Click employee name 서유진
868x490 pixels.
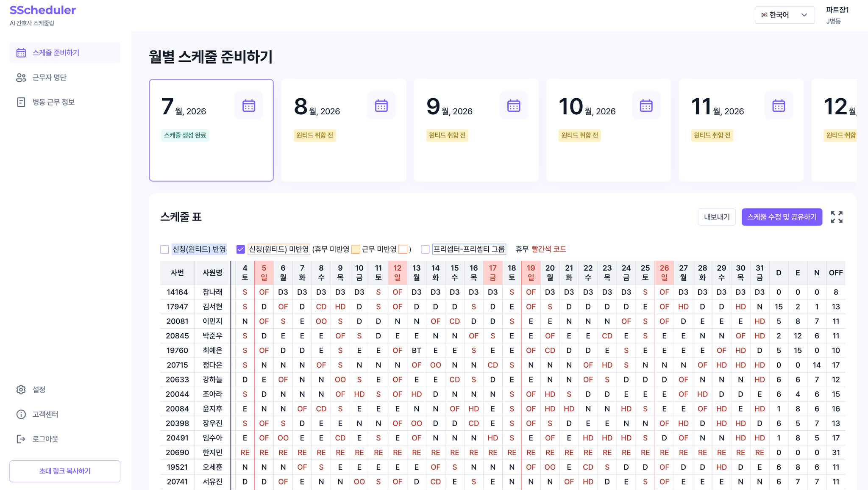click(212, 482)
